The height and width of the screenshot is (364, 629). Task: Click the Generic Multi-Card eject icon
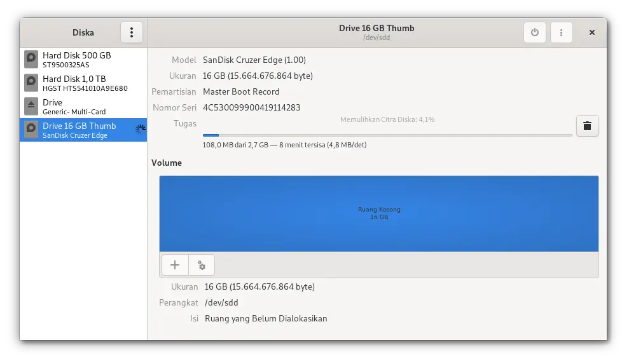(31, 106)
